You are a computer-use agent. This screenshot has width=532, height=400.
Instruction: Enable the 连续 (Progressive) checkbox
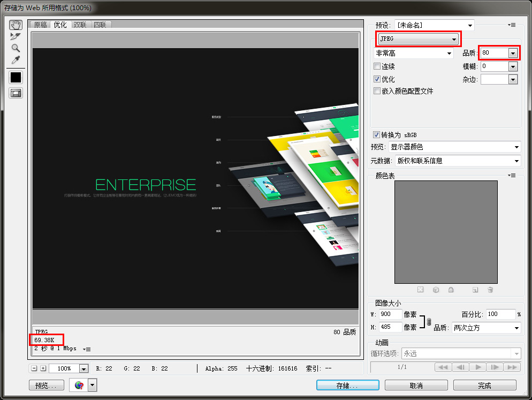[x=377, y=67]
